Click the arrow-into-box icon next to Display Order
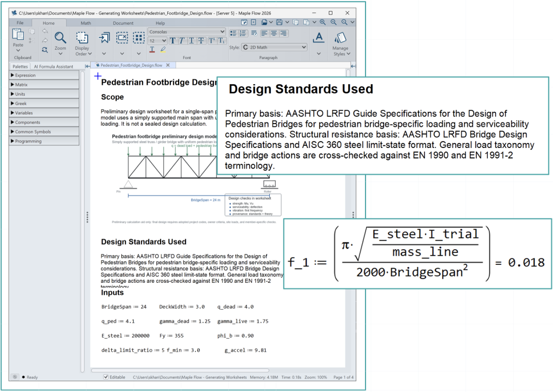553x392 pixels. coord(104,38)
